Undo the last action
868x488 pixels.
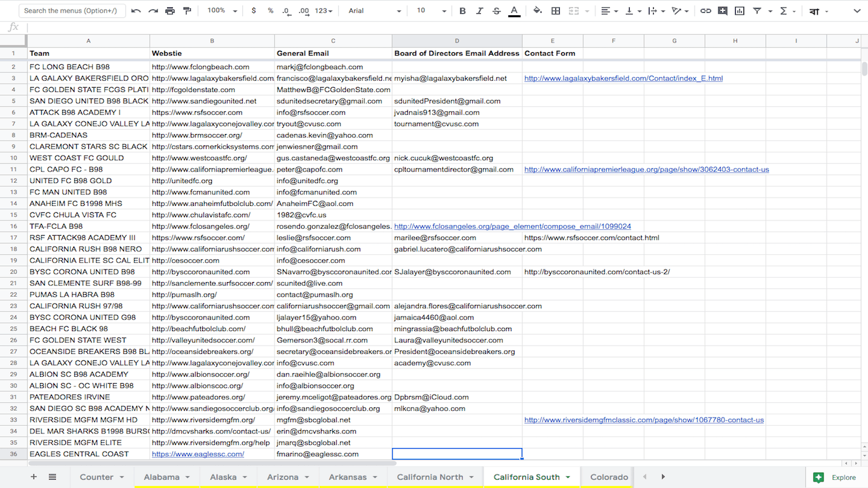136,11
